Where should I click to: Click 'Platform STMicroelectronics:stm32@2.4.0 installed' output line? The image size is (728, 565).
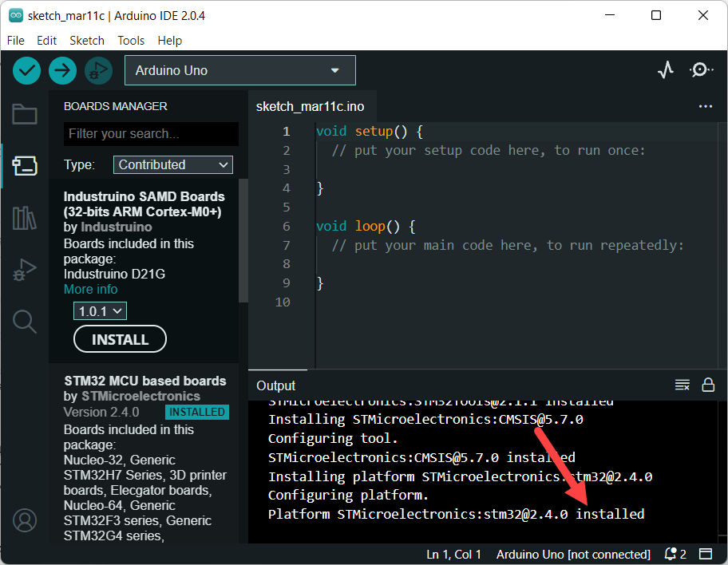click(x=457, y=515)
